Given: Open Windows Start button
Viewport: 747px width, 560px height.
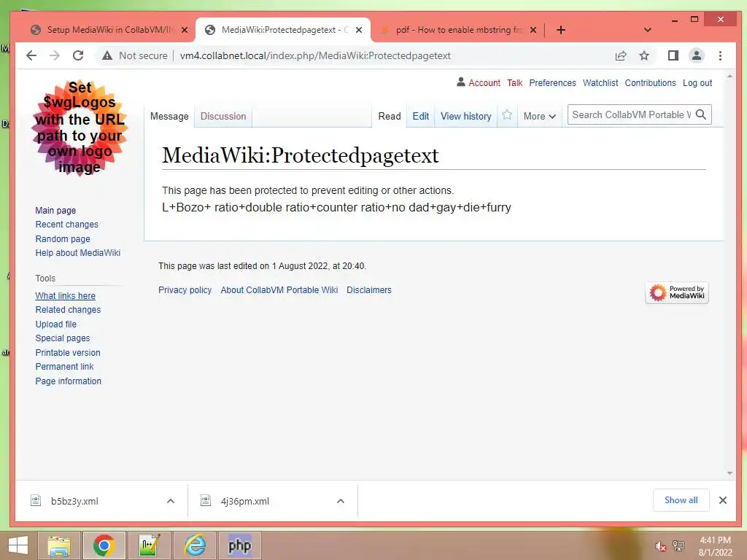Looking at the screenshot, I should 18,545.
